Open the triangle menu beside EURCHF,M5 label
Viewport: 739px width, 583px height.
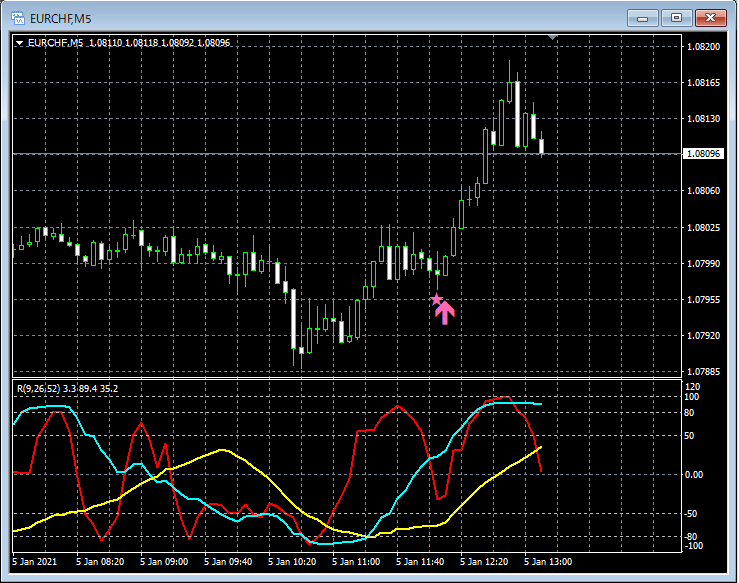point(19,43)
